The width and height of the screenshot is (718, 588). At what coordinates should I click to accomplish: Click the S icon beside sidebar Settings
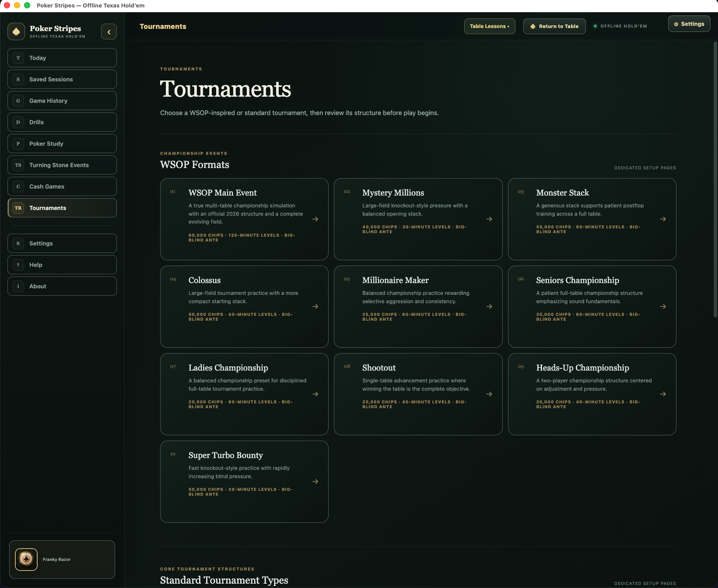pyautogui.click(x=18, y=243)
